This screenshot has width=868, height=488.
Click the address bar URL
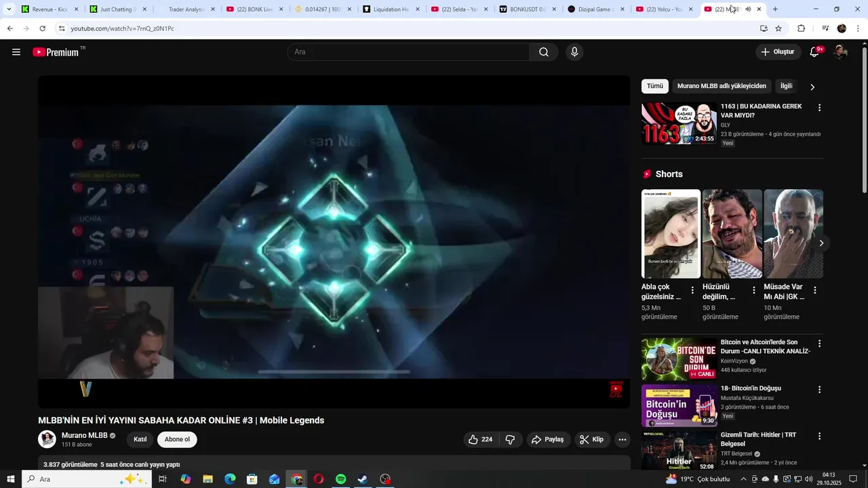pyautogui.click(x=123, y=28)
